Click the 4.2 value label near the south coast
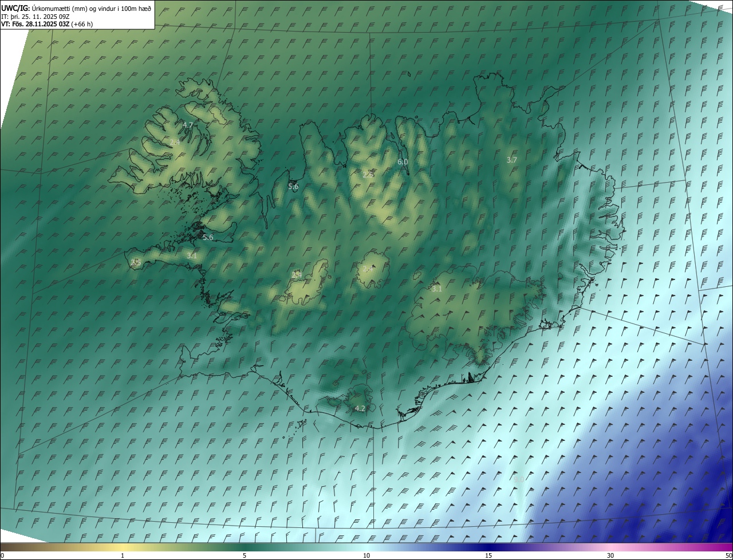 pos(360,408)
